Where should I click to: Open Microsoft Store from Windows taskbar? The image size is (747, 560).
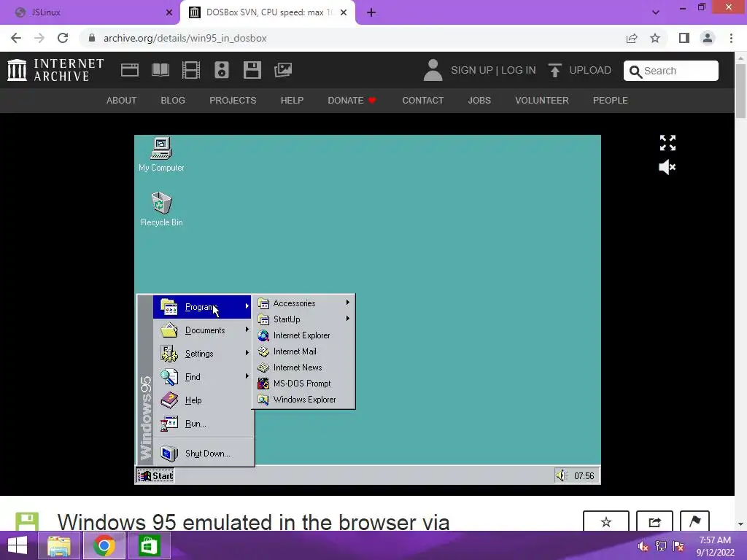click(x=149, y=545)
